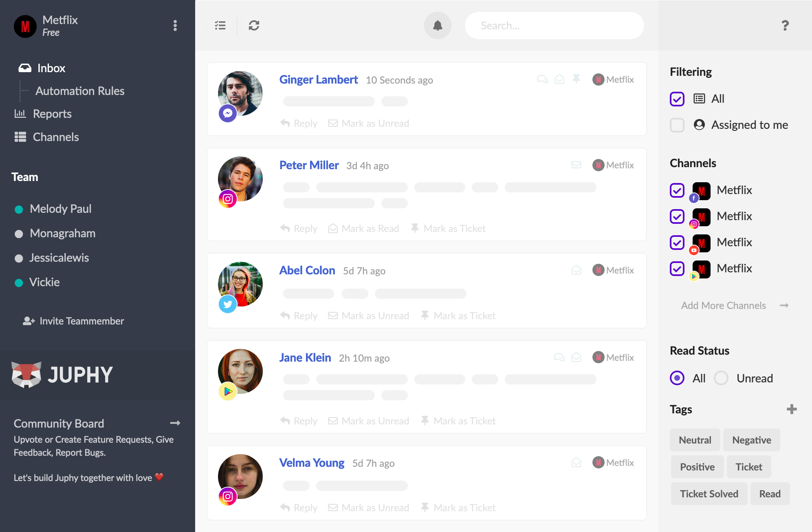The width and height of the screenshot is (812, 532).
Task: Click the refresh icon in the top toolbar
Action: click(254, 25)
